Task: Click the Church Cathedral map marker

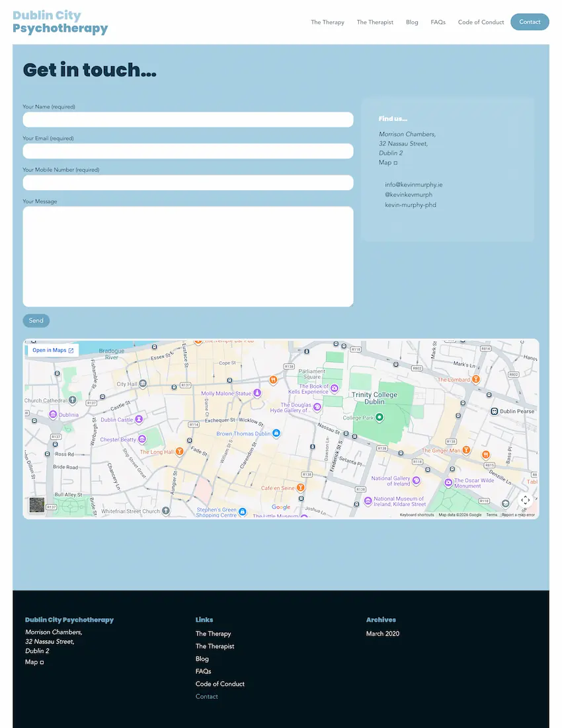Action: [73, 399]
